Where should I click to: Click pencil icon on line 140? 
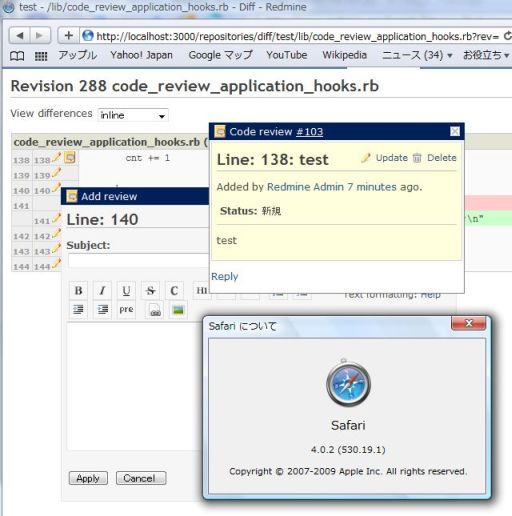coord(56,187)
